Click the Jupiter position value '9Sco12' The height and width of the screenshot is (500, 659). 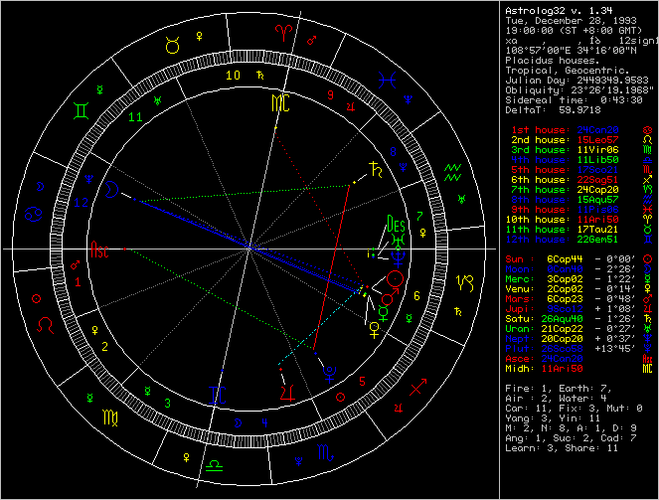[564, 309]
